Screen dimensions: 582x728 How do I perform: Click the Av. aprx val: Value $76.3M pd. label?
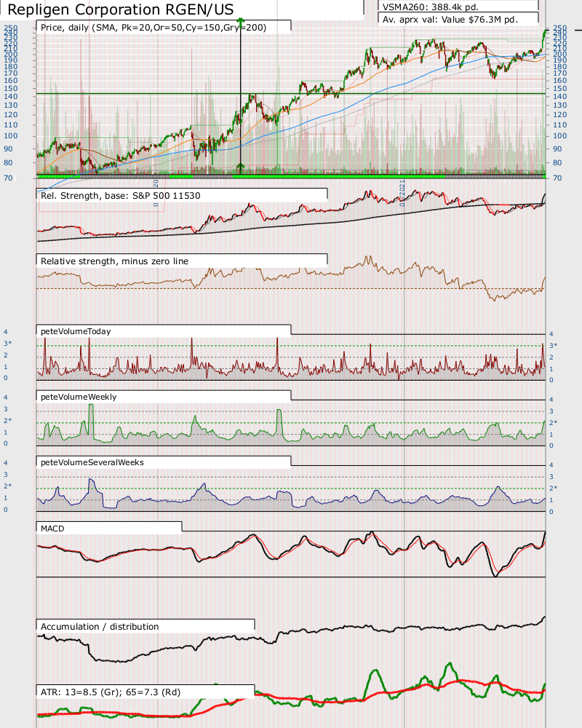coord(450,20)
